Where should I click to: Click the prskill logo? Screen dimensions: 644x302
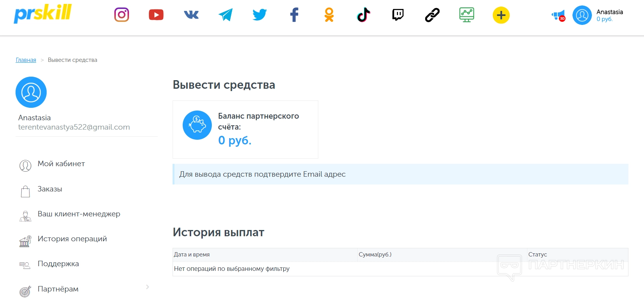point(43,14)
